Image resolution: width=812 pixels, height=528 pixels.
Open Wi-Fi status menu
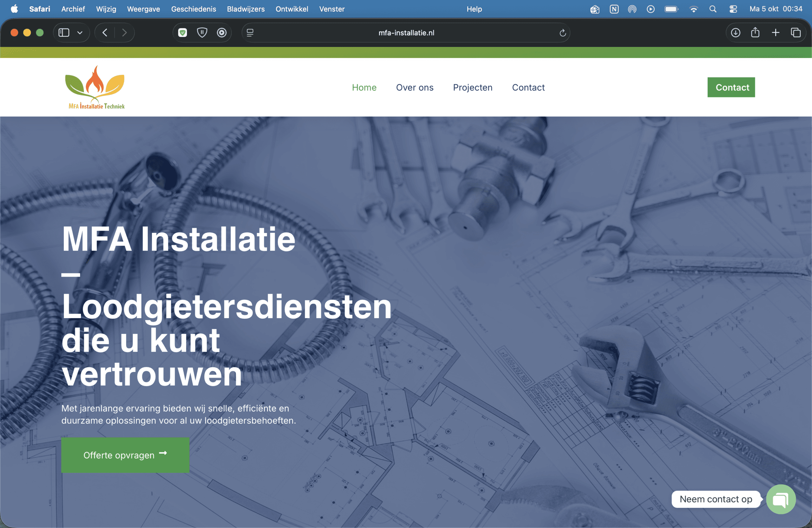693,9
